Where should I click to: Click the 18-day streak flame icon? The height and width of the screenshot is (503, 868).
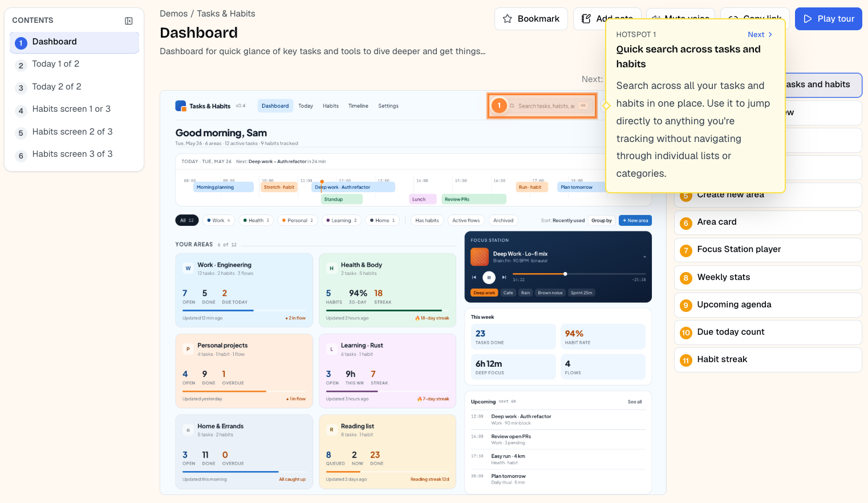pyautogui.click(x=417, y=318)
